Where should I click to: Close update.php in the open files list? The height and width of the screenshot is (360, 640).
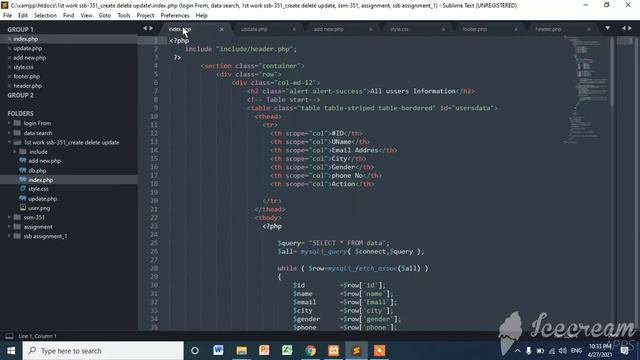pos(9,49)
